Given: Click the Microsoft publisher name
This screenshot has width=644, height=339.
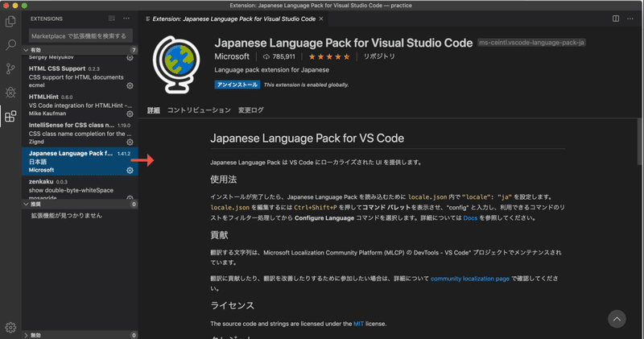Looking at the screenshot, I should point(232,56).
